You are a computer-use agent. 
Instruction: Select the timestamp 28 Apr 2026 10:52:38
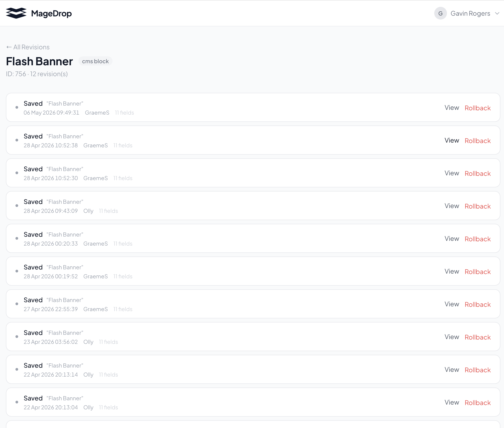click(x=51, y=146)
